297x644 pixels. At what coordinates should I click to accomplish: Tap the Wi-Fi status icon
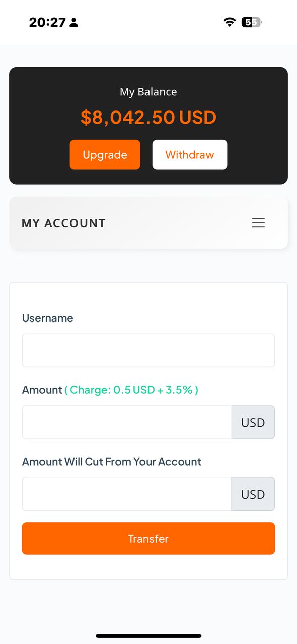point(230,22)
